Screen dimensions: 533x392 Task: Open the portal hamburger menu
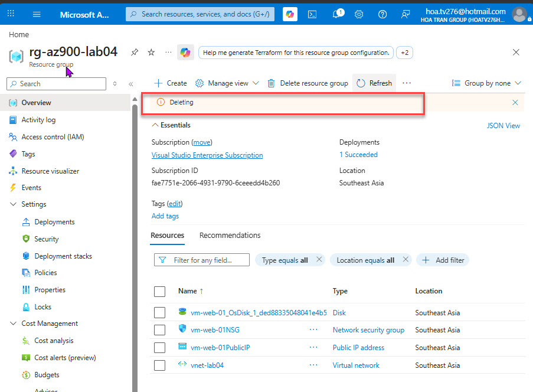[37, 14]
